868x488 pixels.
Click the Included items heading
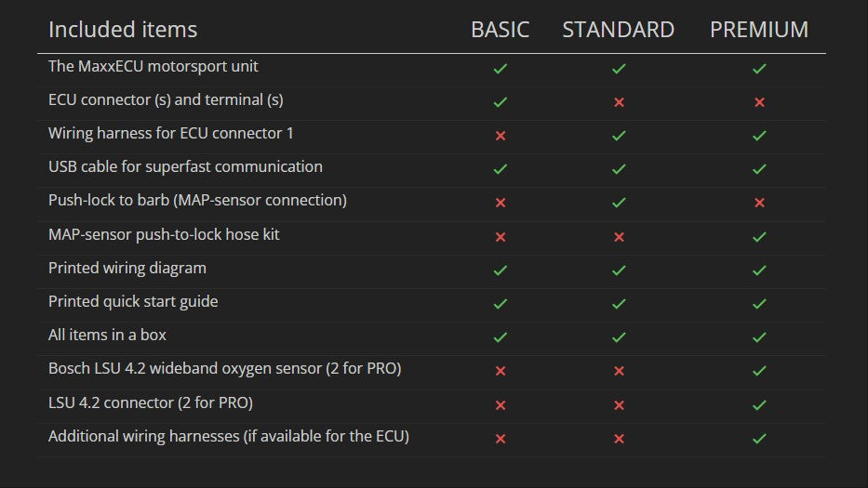click(123, 30)
